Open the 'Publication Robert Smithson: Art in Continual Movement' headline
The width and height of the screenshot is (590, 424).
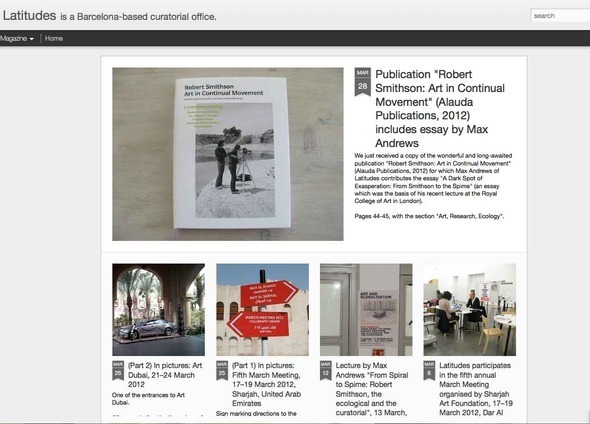click(x=440, y=108)
